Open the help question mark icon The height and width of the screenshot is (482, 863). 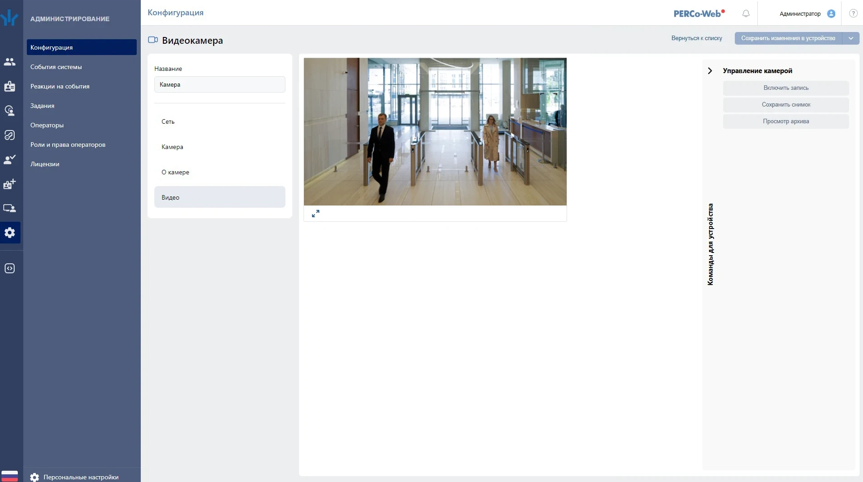[853, 13]
